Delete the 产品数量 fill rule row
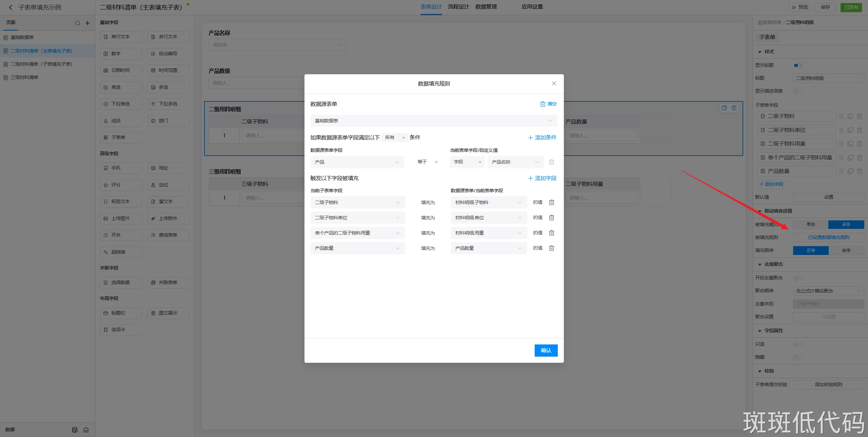This screenshot has height=437, width=868. [x=551, y=248]
